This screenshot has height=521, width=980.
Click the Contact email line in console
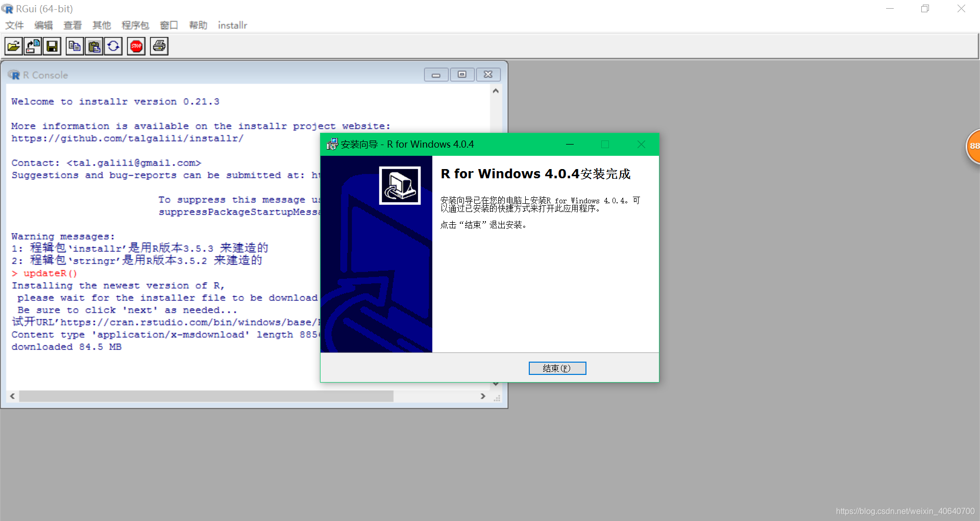click(106, 163)
